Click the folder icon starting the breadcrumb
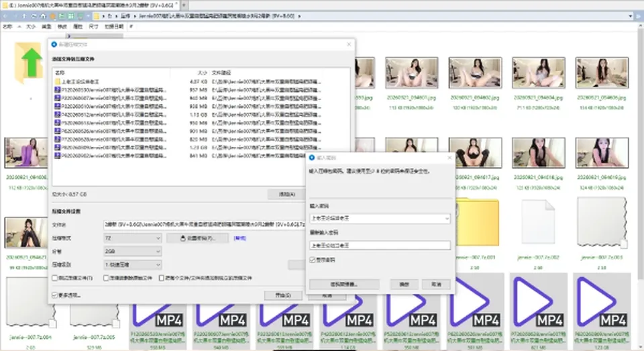 click(x=97, y=16)
